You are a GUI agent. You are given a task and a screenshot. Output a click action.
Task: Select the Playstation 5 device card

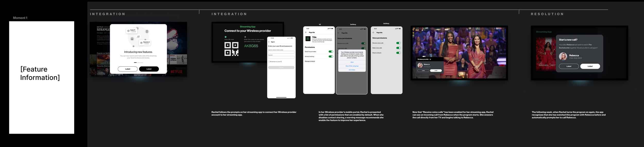pos(145,43)
